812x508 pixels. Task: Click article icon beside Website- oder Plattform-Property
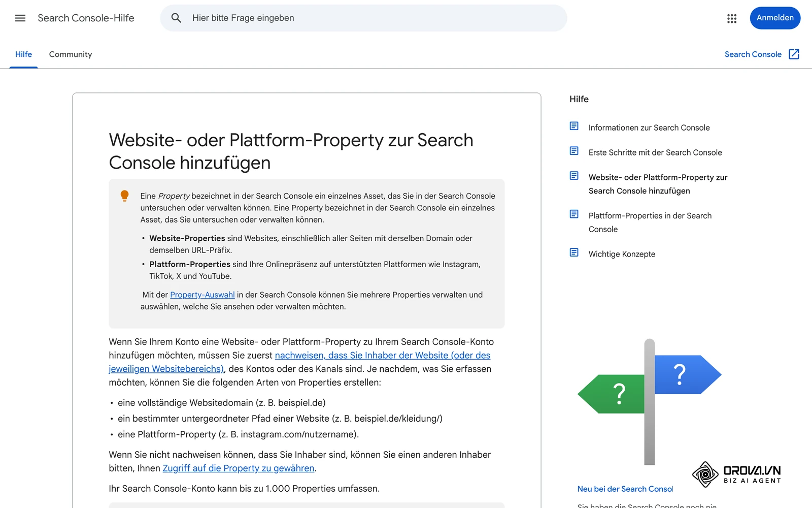(x=574, y=176)
